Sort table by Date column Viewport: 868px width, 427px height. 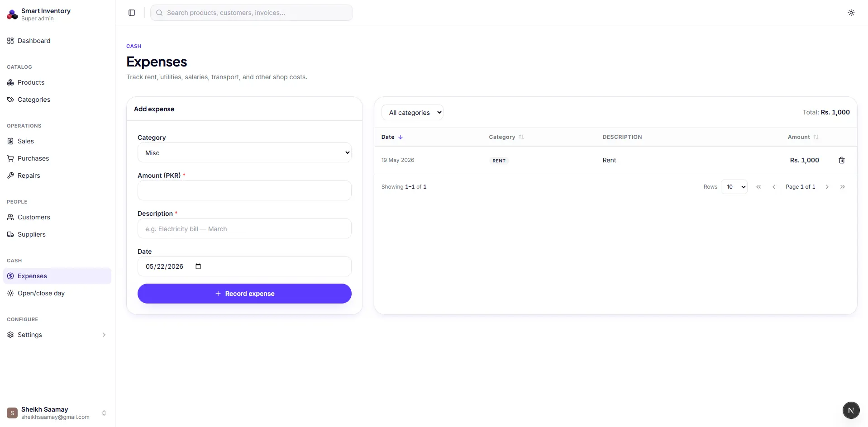click(x=392, y=137)
